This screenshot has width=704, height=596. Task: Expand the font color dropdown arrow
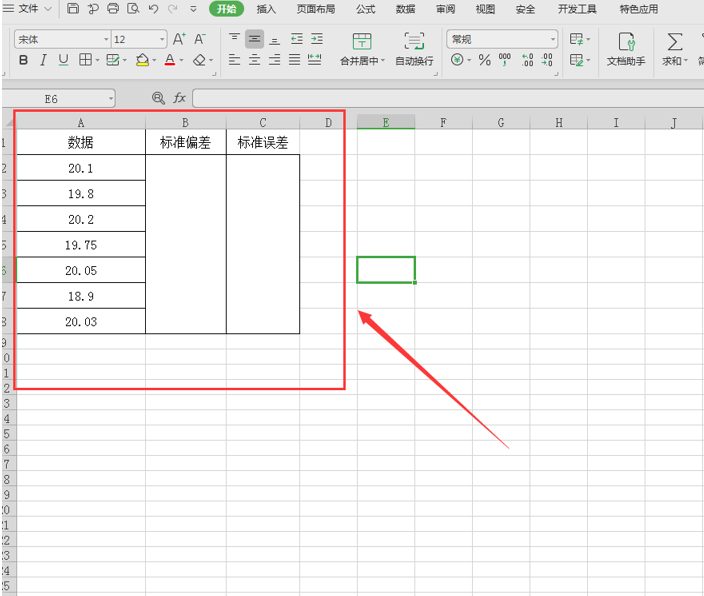pos(181,60)
